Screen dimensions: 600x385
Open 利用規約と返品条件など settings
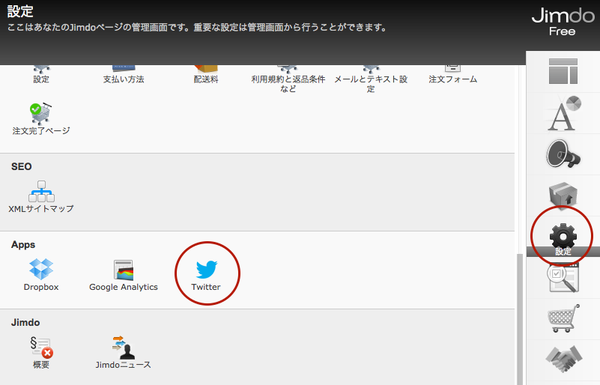click(x=288, y=79)
